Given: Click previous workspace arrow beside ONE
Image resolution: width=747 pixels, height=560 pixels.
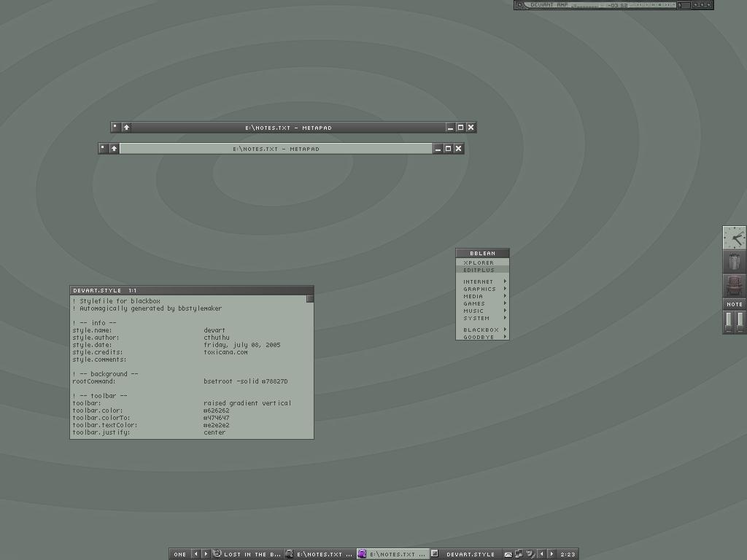Looking at the screenshot, I should (196, 554).
